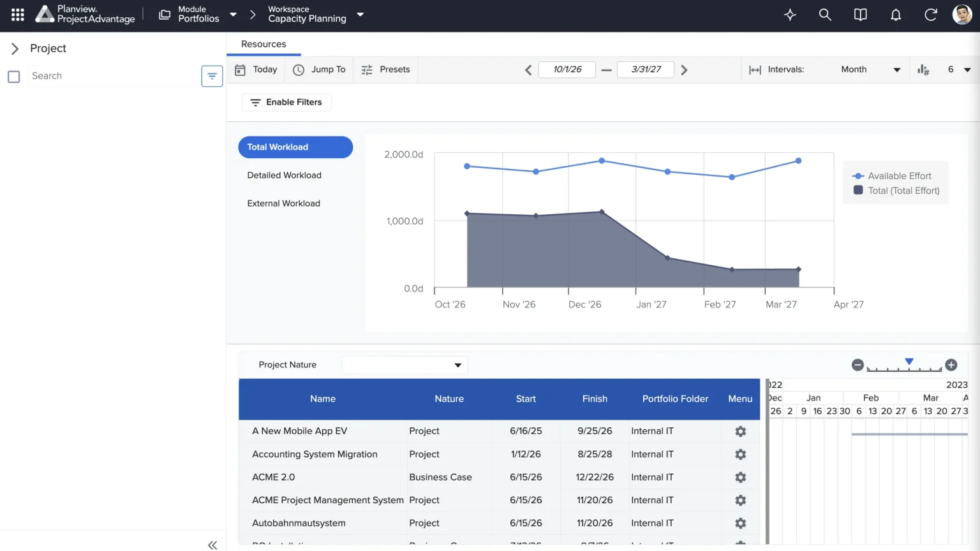Click the chart settings icon near intervals
Screen dimensions: 980x551
pyautogui.click(x=923, y=70)
